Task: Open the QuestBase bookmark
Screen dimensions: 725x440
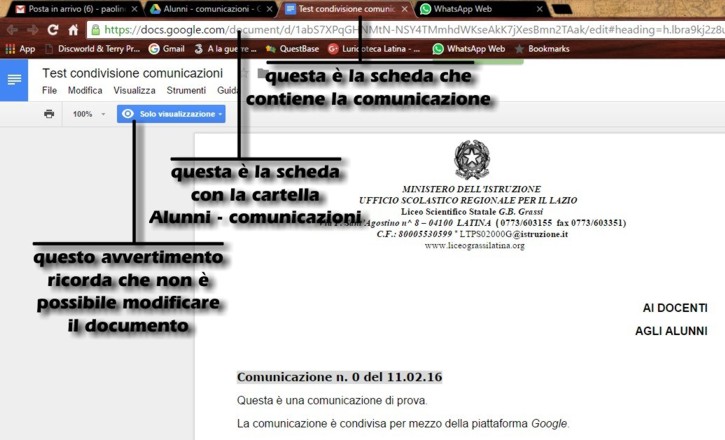Action: point(292,49)
